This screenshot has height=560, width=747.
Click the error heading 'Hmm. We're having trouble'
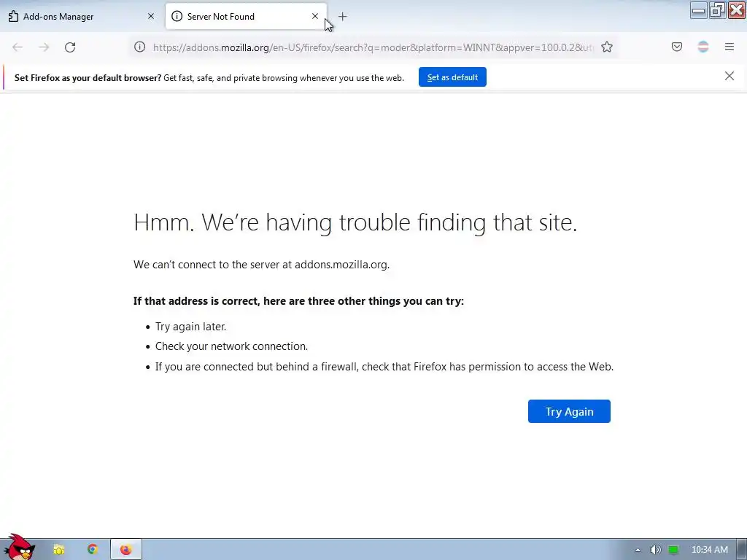click(x=355, y=222)
